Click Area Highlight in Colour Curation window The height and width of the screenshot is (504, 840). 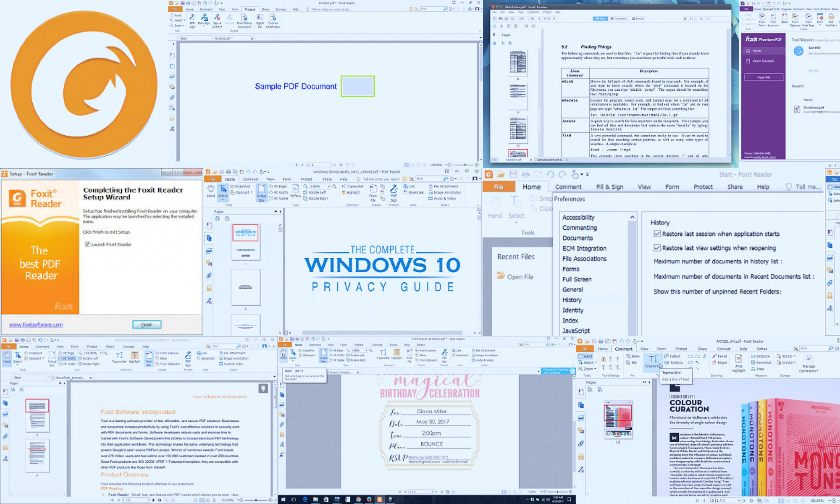[738, 363]
